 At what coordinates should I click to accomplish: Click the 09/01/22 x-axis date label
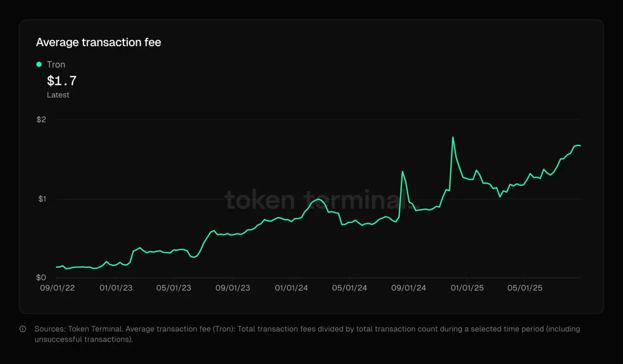57,288
